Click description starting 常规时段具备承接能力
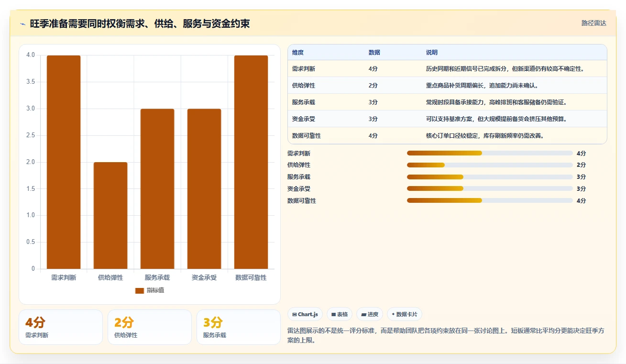Viewport: 626px width, 364px height. point(496,102)
